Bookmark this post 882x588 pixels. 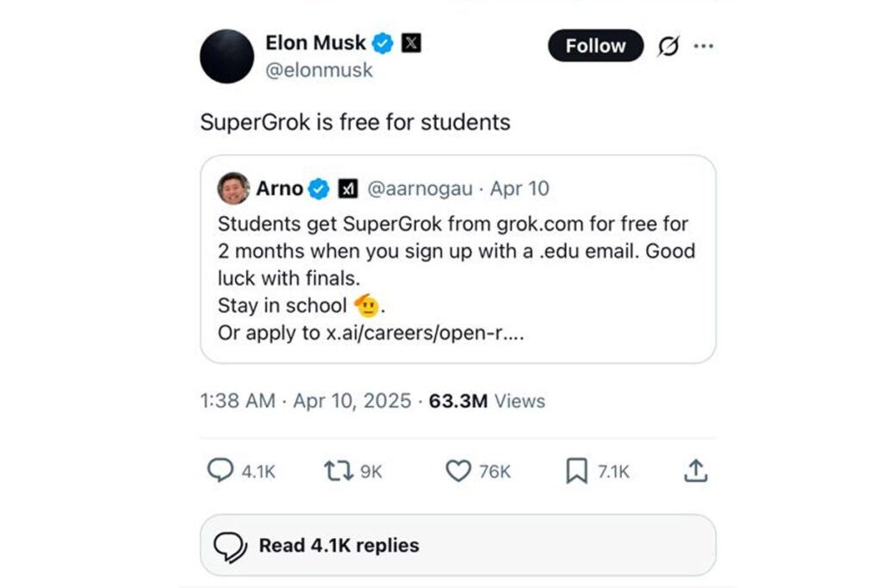(576, 471)
